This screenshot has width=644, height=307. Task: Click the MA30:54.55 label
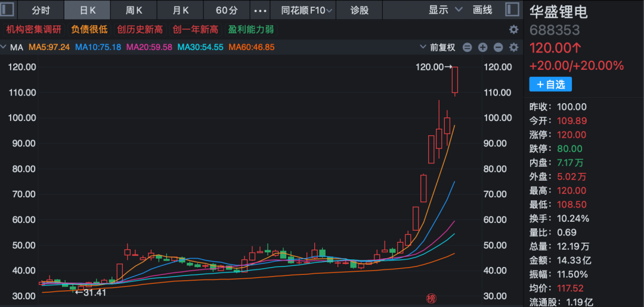(x=200, y=48)
